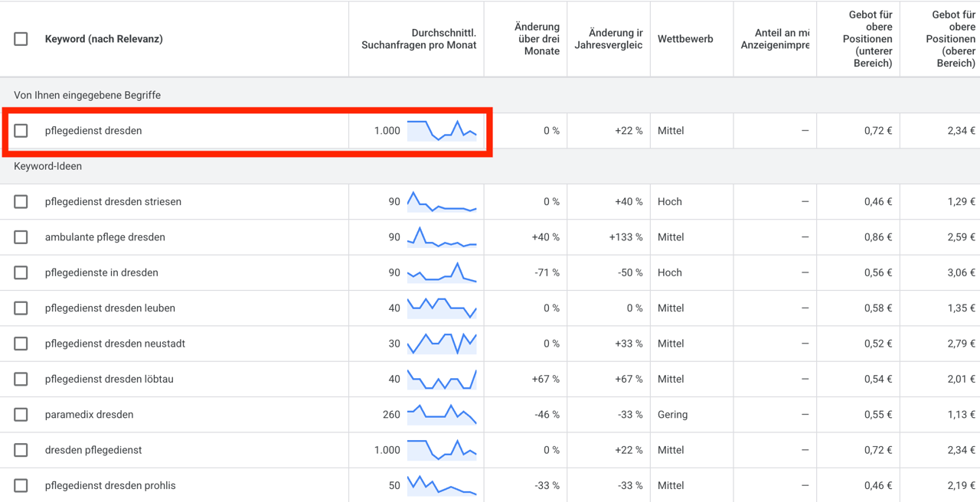Sort the table by the 'Wettbewerb' header

(x=685, y=39)
